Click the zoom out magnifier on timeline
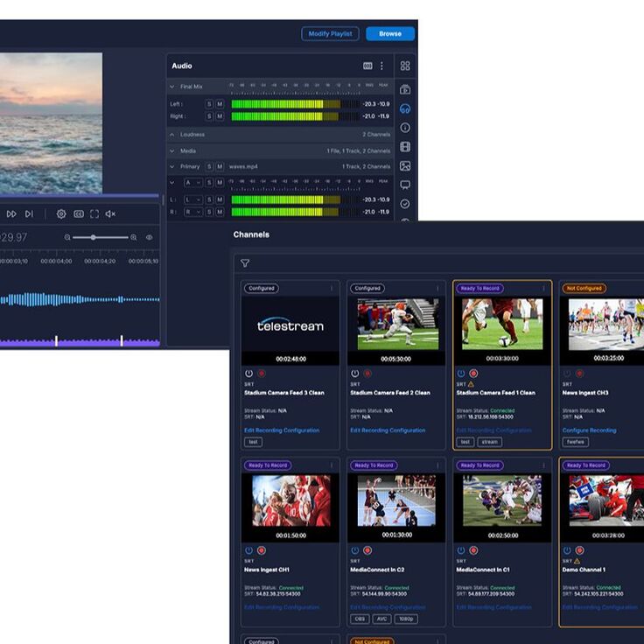 [67, 237]
